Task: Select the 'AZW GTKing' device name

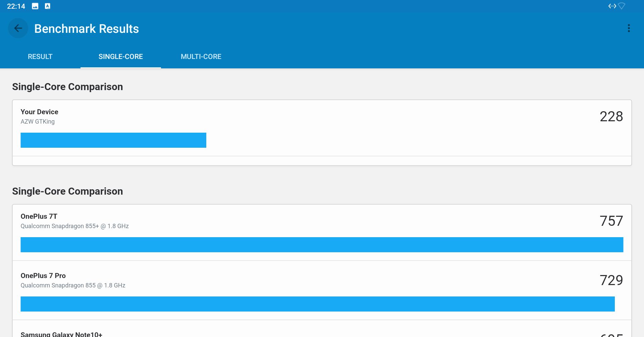Action: coord(38,122)
